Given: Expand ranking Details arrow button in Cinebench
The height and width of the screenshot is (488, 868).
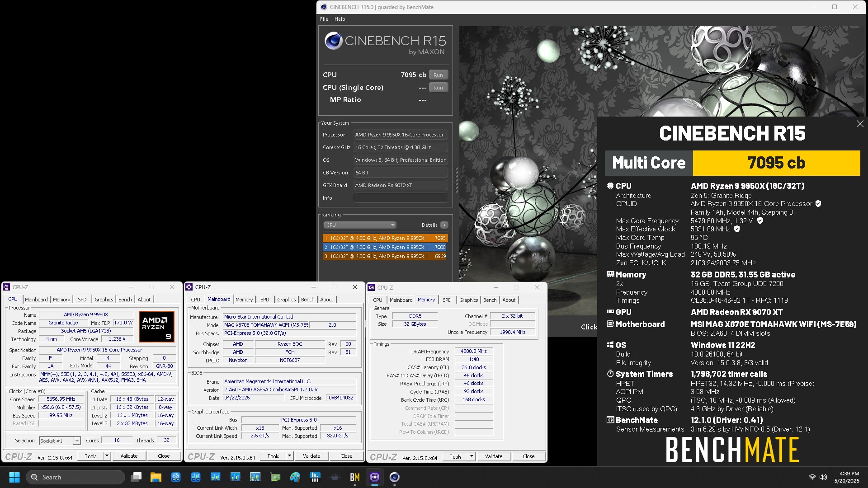Looking at the screenshot, I should (444, 225).
